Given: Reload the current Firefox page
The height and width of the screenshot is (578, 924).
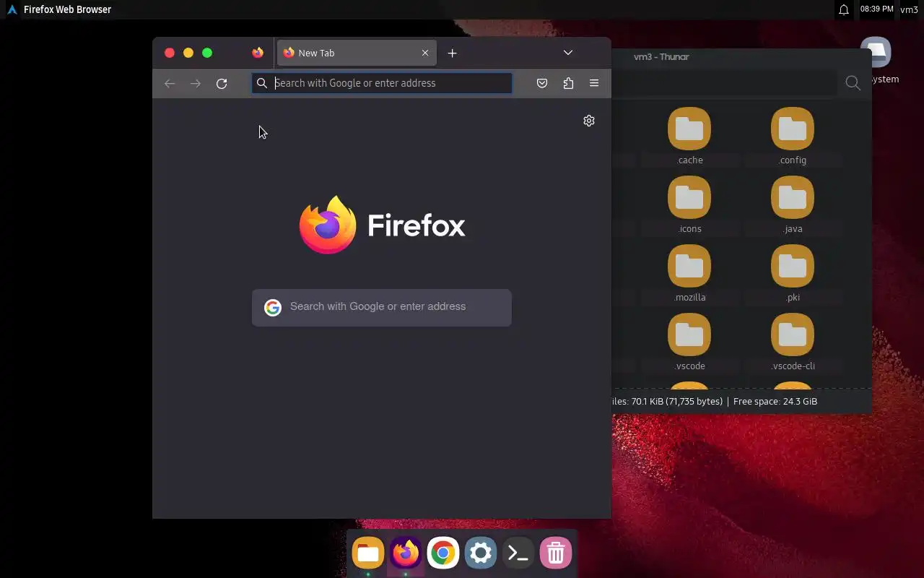Looking at the screenshot, I should coord(222,83).
